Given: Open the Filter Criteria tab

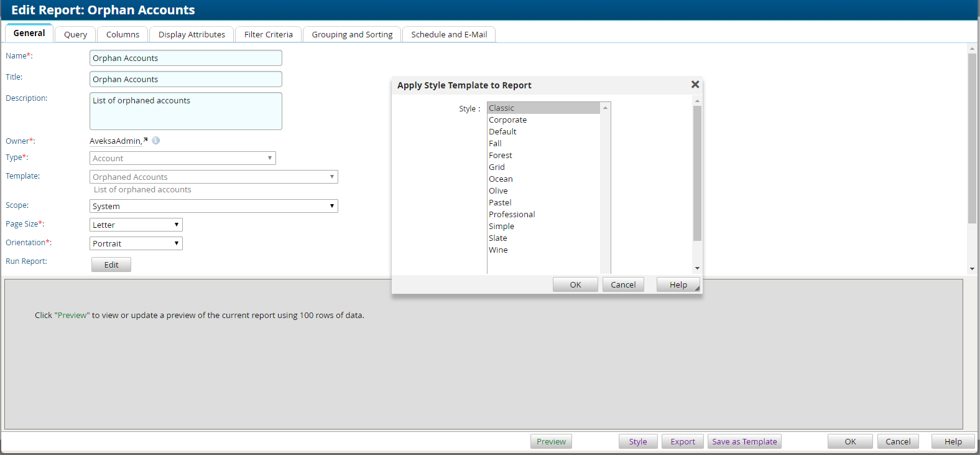Looking at the screenshot, I should click(268, 34).
